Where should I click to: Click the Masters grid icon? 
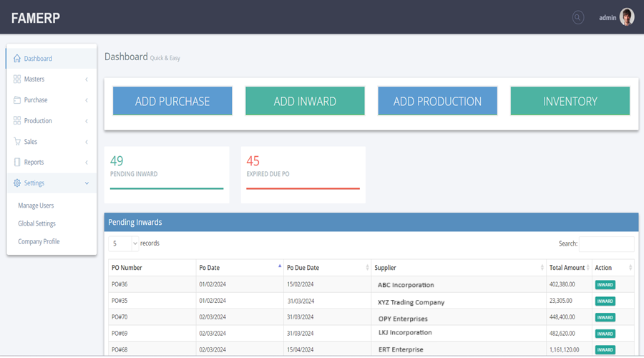click(17, 79)
